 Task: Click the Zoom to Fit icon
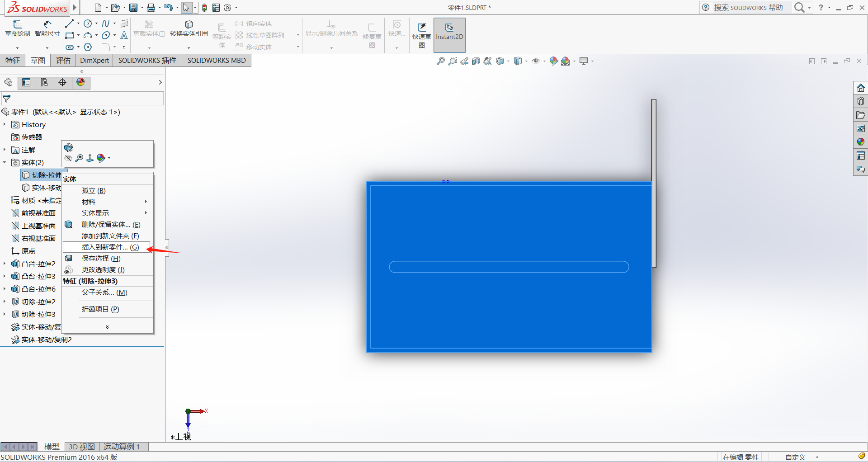click(441, 61)
